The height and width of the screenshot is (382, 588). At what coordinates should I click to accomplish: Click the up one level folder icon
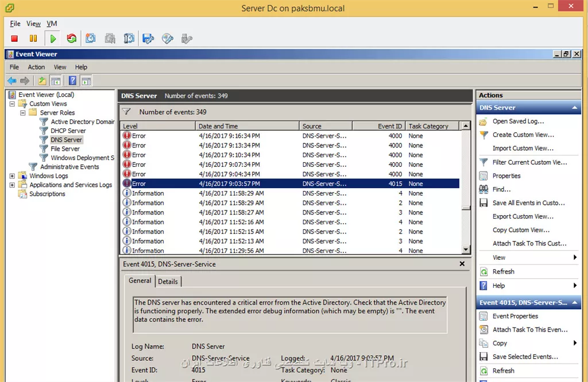pos(42,80)
